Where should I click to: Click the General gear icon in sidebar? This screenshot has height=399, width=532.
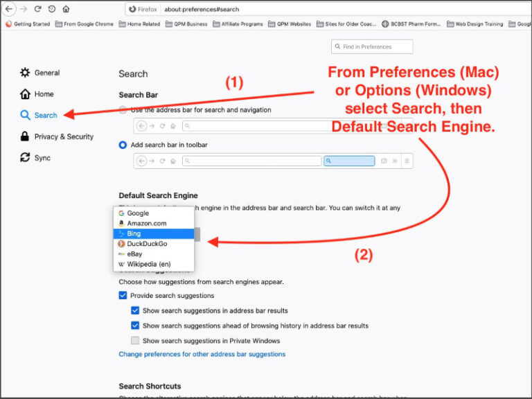(x=25, y=73)
